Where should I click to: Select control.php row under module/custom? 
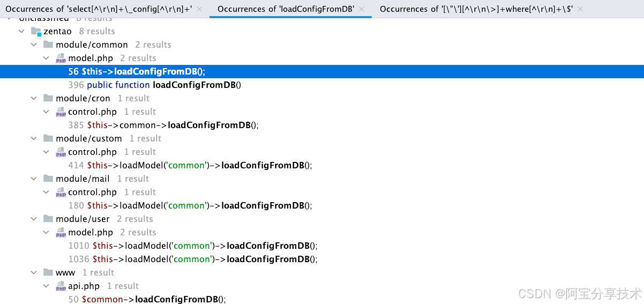(x=322, y=152)
